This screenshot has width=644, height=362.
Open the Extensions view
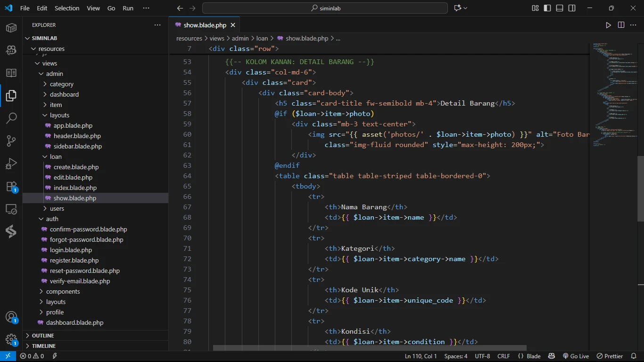tap(11, 187)
